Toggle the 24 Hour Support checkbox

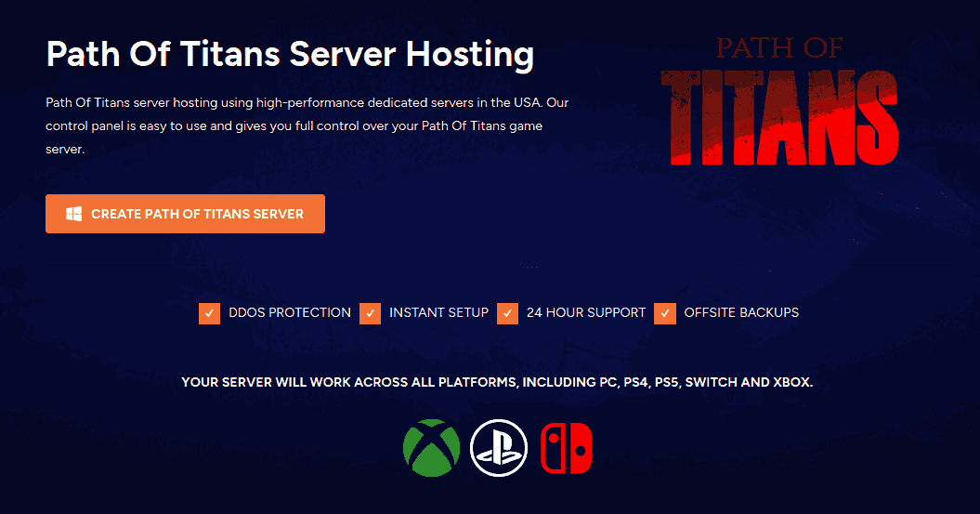pyautogui.click(x=507, y=313)
